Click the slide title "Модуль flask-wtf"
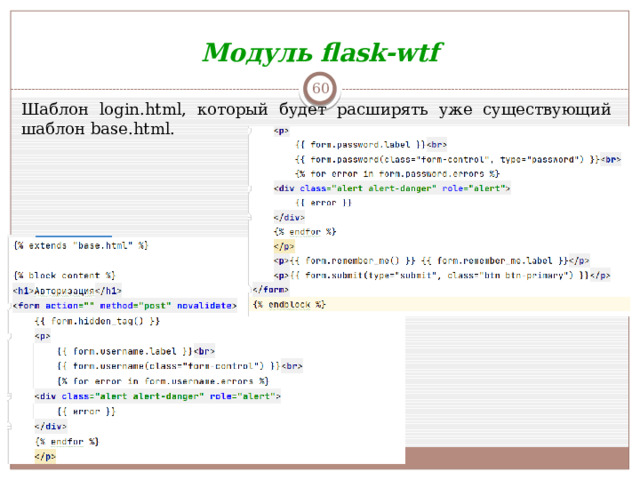 click(322, 53)
